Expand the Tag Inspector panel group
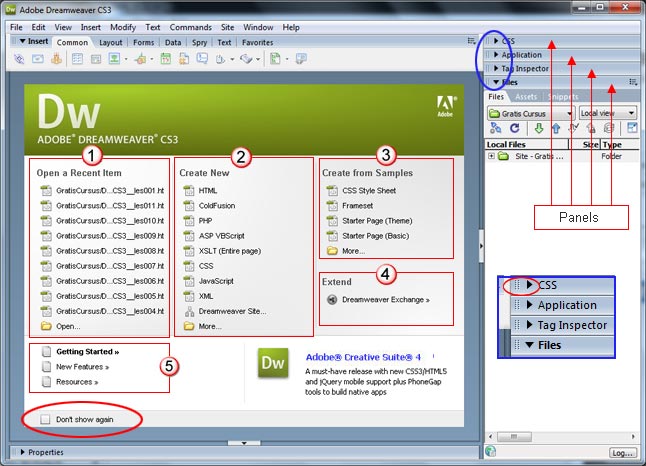Viewport: 646px width, 466px height. pyautogui.click(x=496, y=68)
